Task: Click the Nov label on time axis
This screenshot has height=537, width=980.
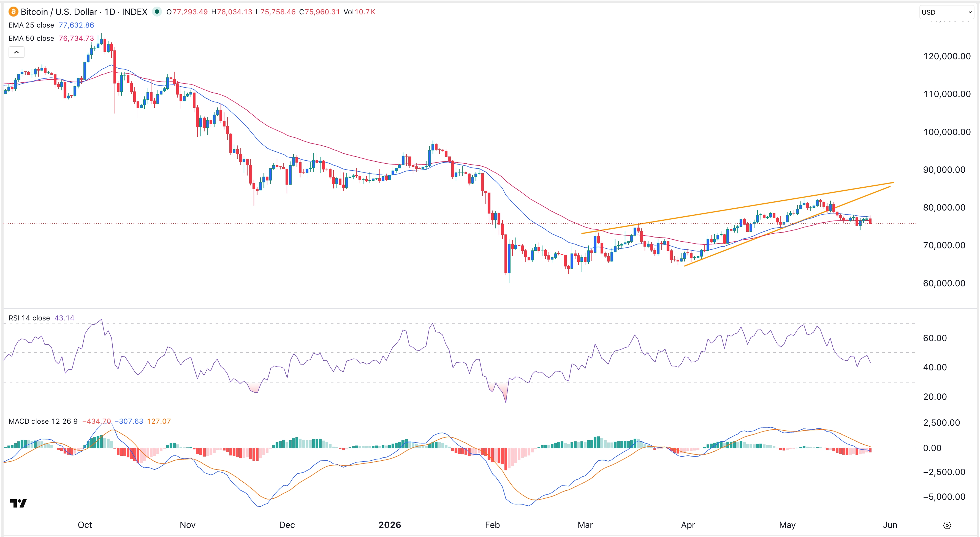Action: point(188,525)
